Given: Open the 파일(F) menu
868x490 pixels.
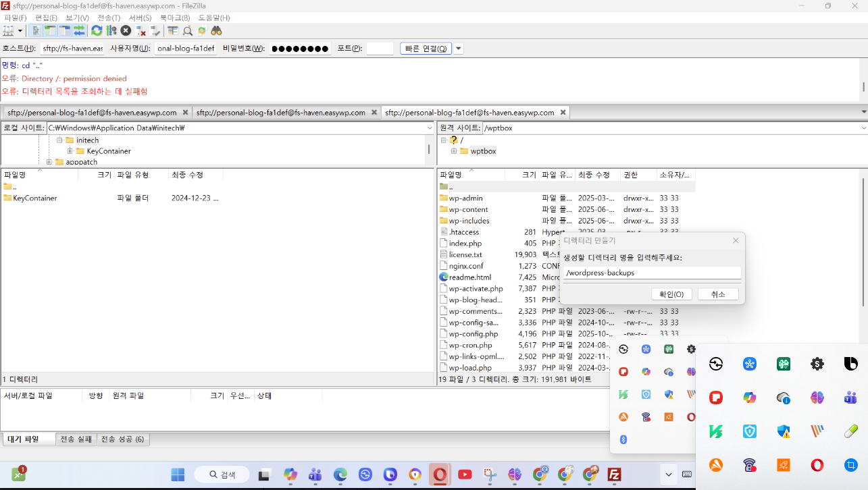Looking at the screenshot, I should pyautogui.click(x=16, y=18).
